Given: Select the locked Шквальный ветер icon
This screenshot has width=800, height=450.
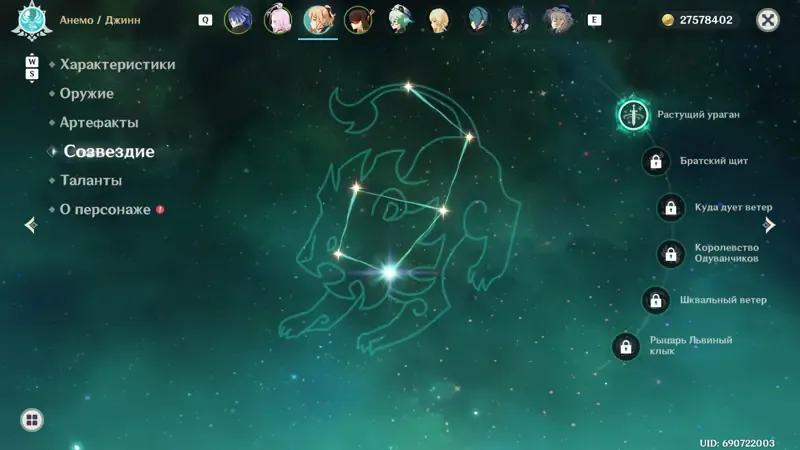Looking at the screenshot, I should tap(656, 301).
